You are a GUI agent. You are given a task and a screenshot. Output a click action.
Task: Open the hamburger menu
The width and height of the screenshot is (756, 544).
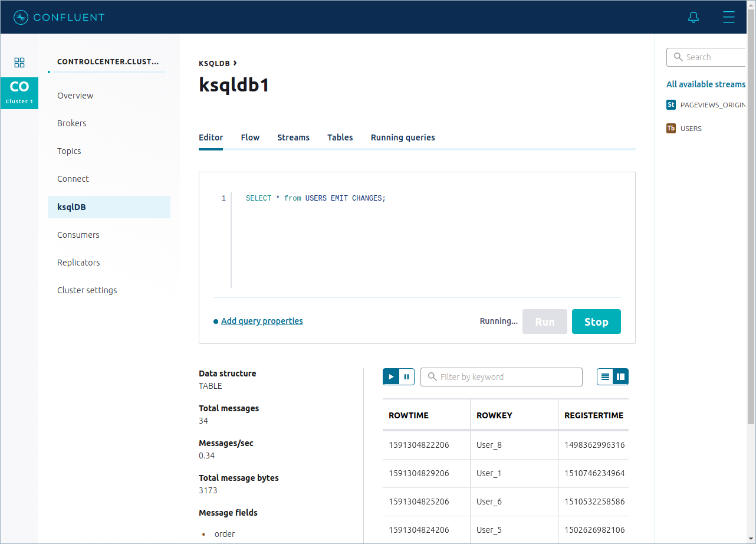coord(729,17)
